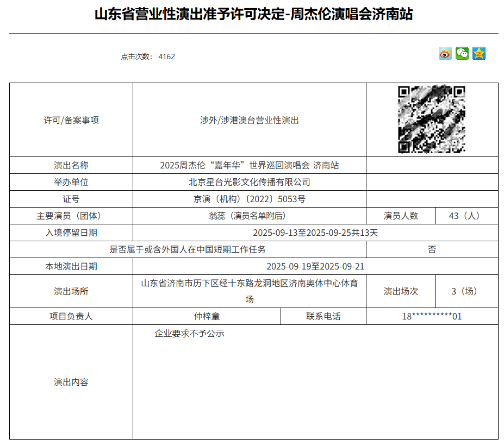Select the performance name 2025周杰伦嘉年华 cell
The image size is (504, 445).
250,165
